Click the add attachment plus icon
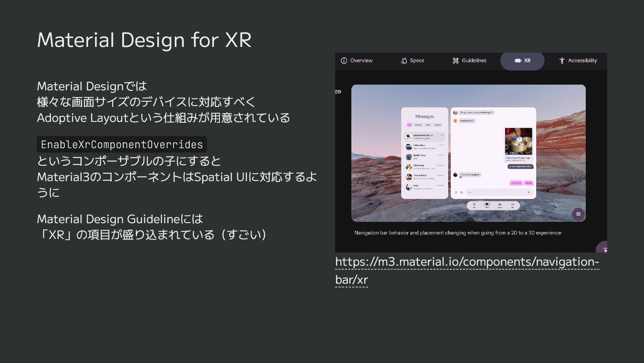This screenshot has height=363, width=644. point(456,192)
